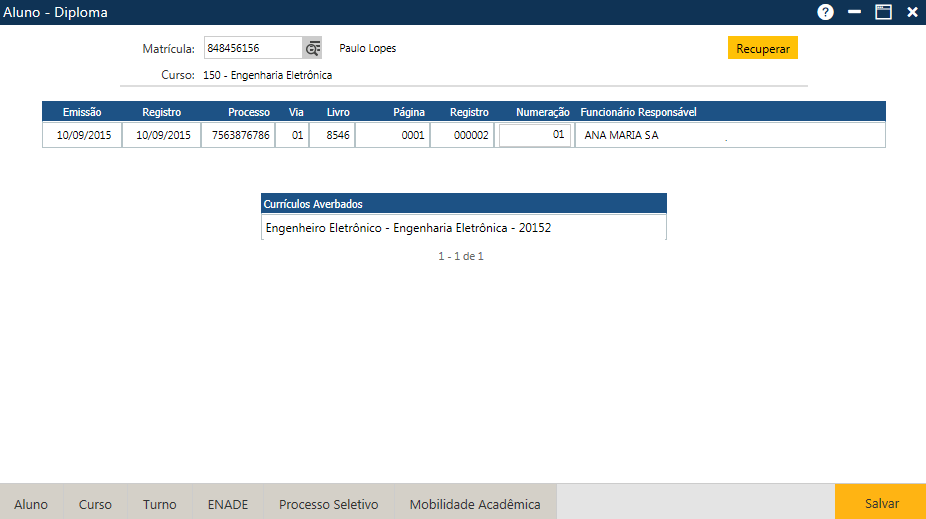Click the Numeração field with 01
926x519 pixels.
tap(535, 134)
